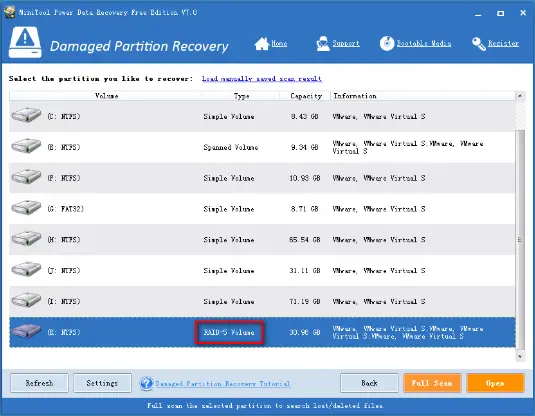Viewport: 535px width, 416px height.
Task: Open the Bootable Media link
Action: pos(424,43)
